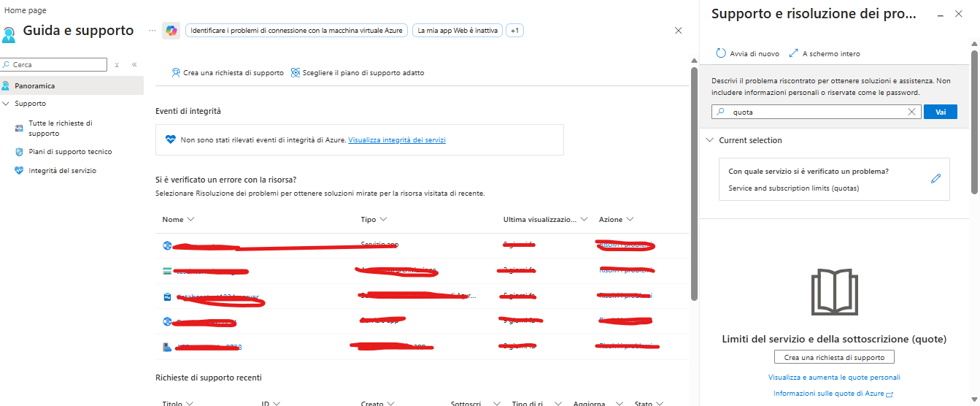The image size is (980, 406).
Task: Sort by the Nome column header
Action: point(179,219)
